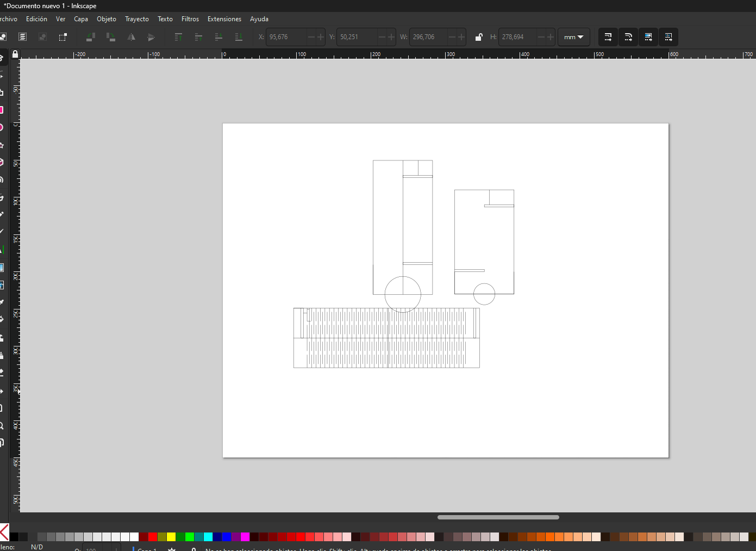Click Select all in all layers icon

point(22,37)
